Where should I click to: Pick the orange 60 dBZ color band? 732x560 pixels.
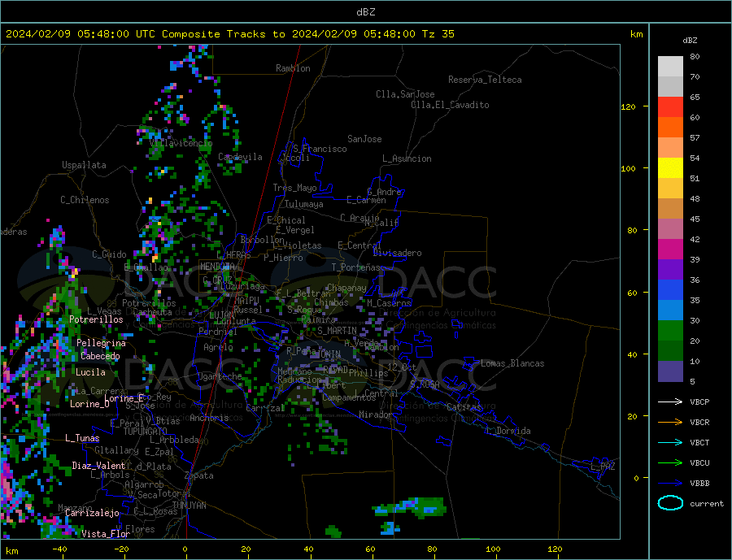[x=670, y=128]
